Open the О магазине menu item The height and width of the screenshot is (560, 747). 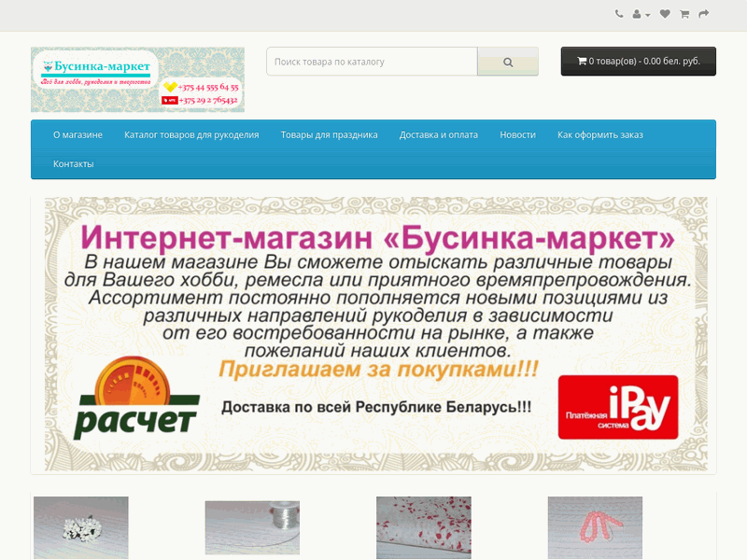(78, 134)
